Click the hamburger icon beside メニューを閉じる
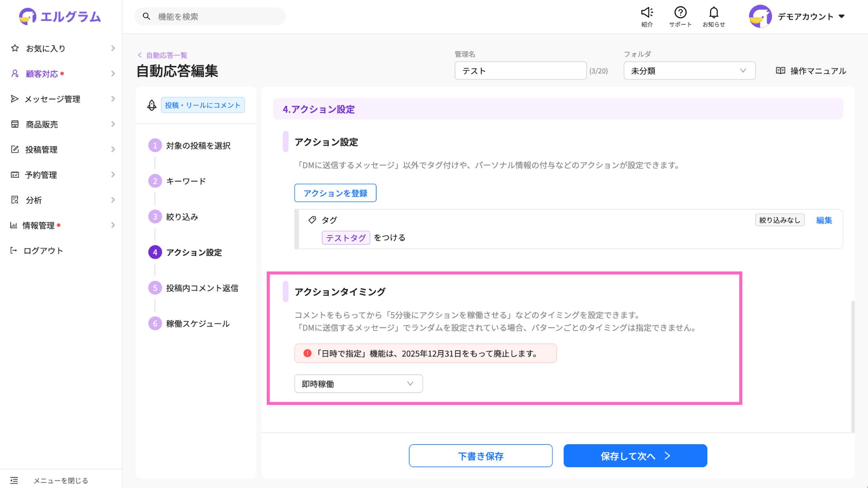The width and height of the screenshot is (868, 488). point(14,480)
